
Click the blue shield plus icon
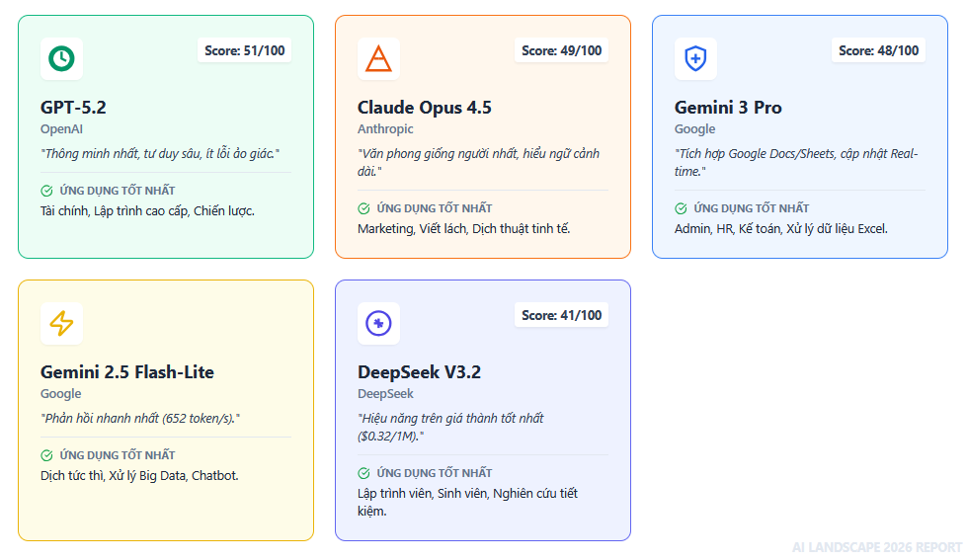point(695,58)
